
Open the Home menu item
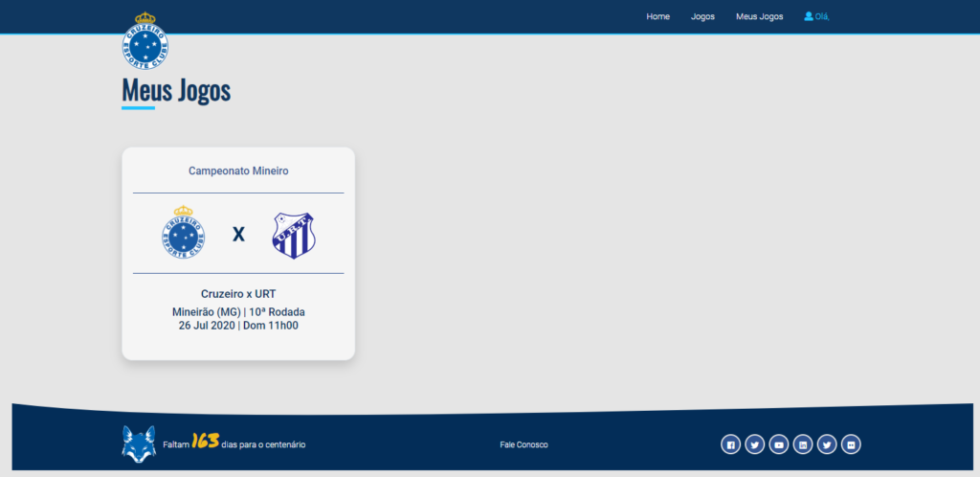pos(657,17)
